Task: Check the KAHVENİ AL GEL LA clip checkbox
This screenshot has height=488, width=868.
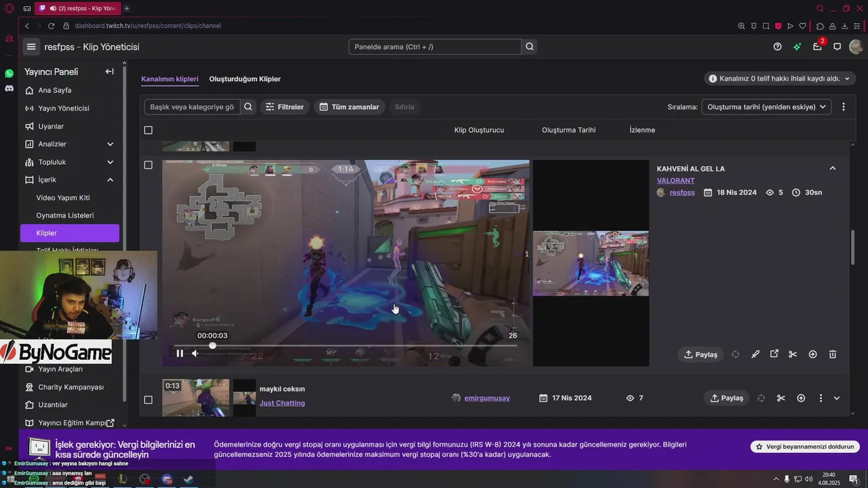Action: (x=149, y=165)
